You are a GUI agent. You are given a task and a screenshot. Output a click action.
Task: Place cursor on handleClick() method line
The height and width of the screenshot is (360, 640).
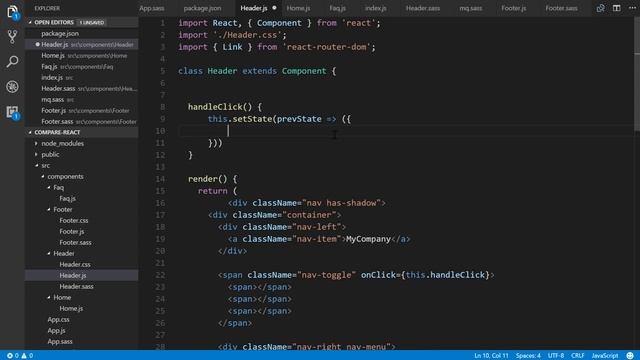click(x=225, y=107)
